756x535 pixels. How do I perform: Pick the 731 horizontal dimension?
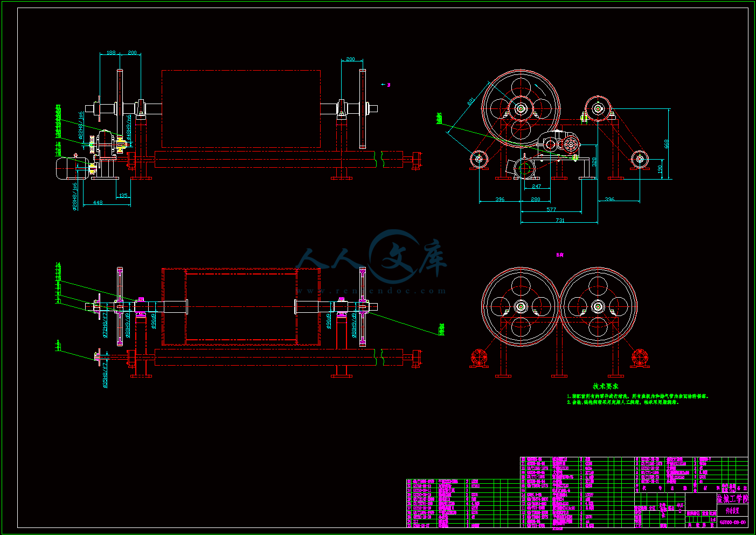coord(560,221)
